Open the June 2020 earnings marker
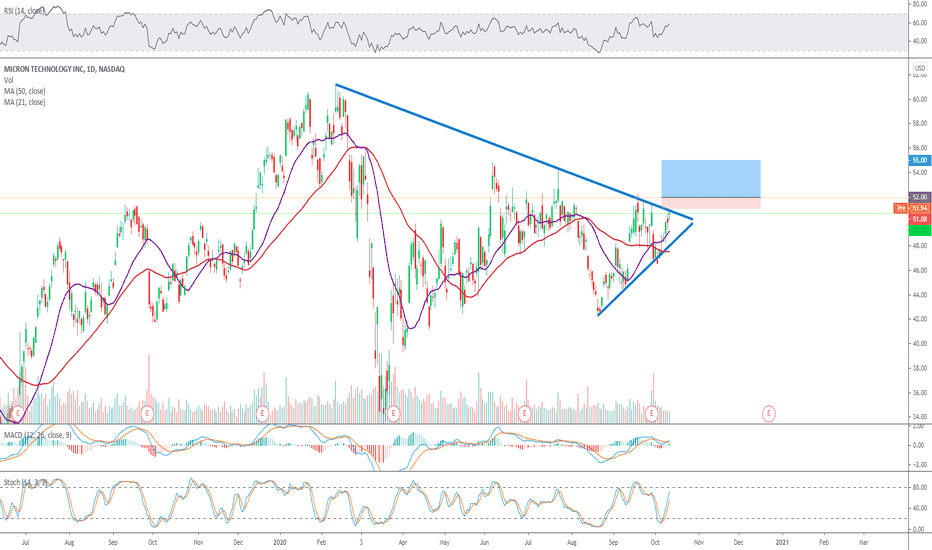Viewport: 932px width, 550px height. [524, 413]
